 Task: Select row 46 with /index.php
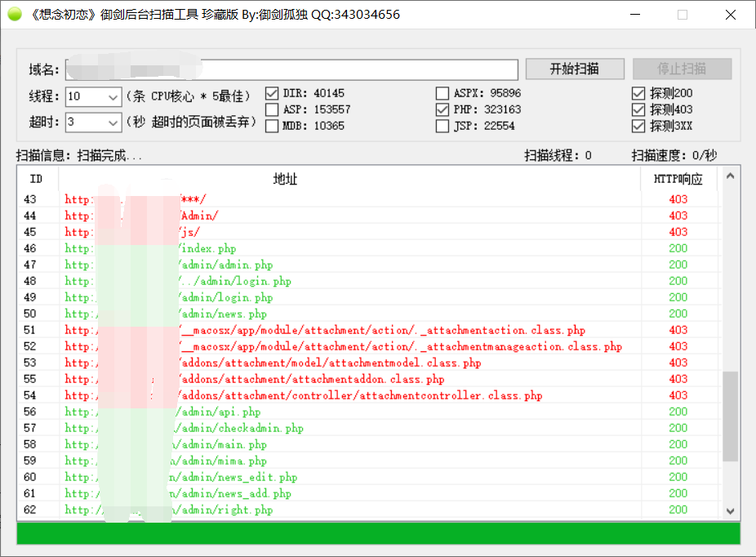point(369,248)
